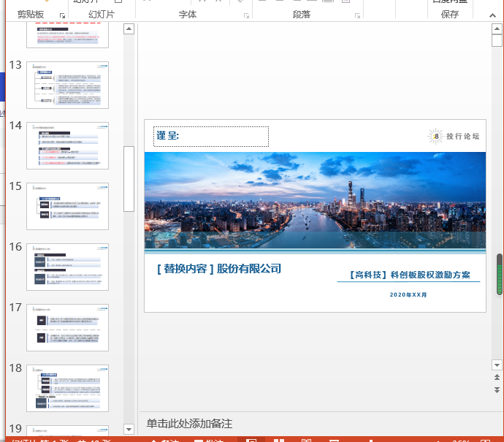This screenshot has height=442, width=504.
Task: Select slide 17 thumbnail
Action: [x=67, y=327]
